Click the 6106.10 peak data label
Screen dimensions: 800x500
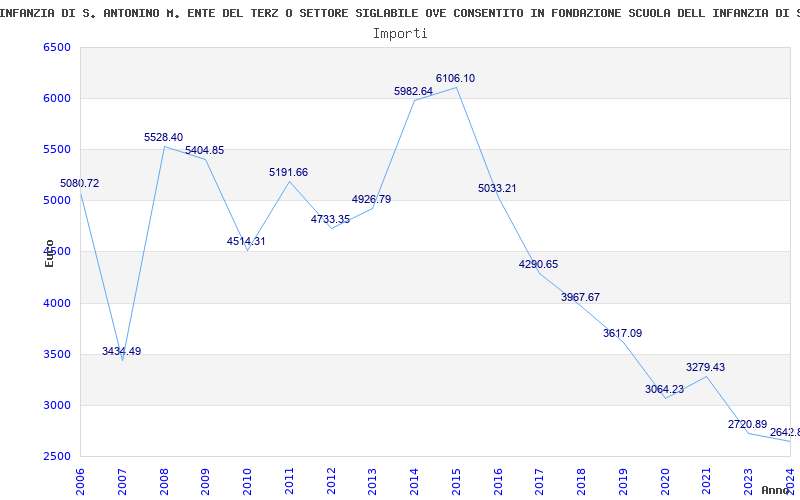(x=455, y=78)
